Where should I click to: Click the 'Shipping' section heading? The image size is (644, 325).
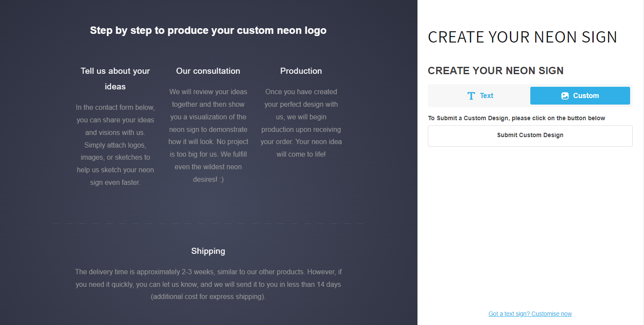pyautogui.click(x=208, y=251)
